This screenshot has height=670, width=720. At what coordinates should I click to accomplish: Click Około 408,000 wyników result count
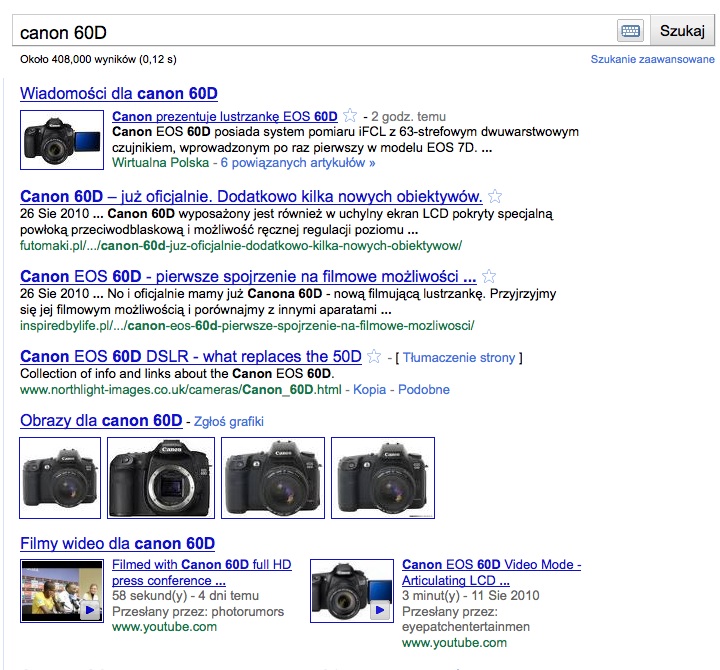[98, 59]
